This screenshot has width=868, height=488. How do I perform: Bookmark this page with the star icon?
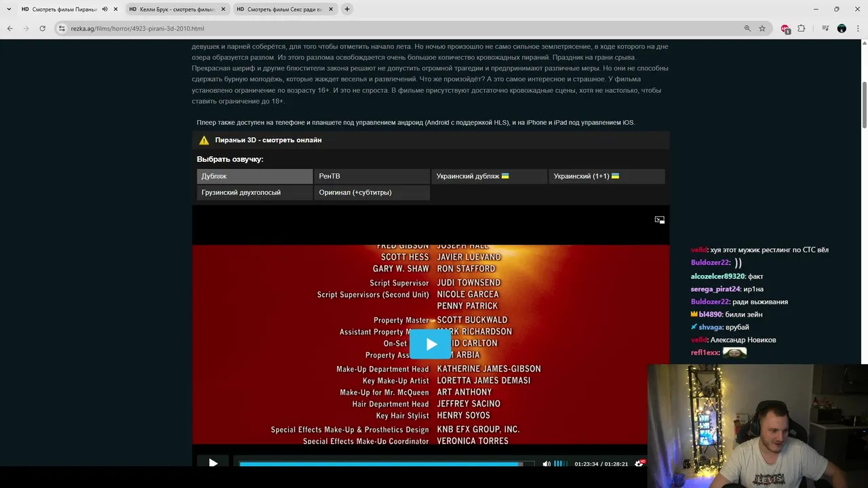point(762,28)
